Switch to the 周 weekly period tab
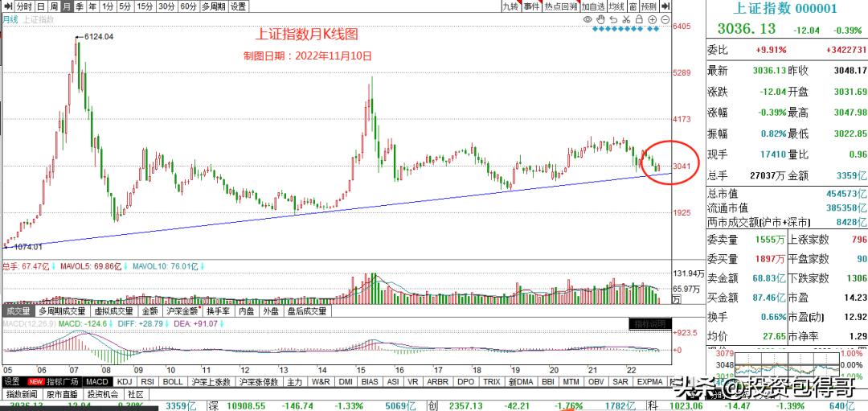868x411 pixels. pyautogui.click(x=53, y=6)
